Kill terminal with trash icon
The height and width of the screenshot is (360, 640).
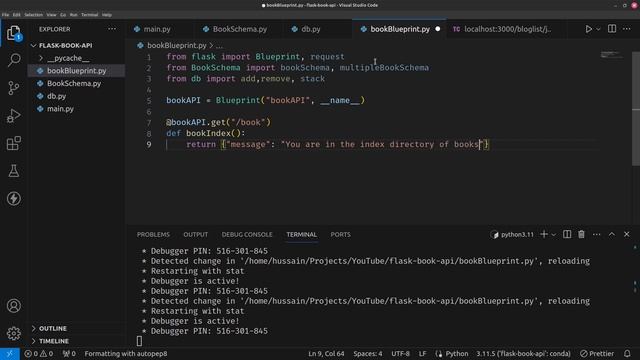tap(581, 234)
